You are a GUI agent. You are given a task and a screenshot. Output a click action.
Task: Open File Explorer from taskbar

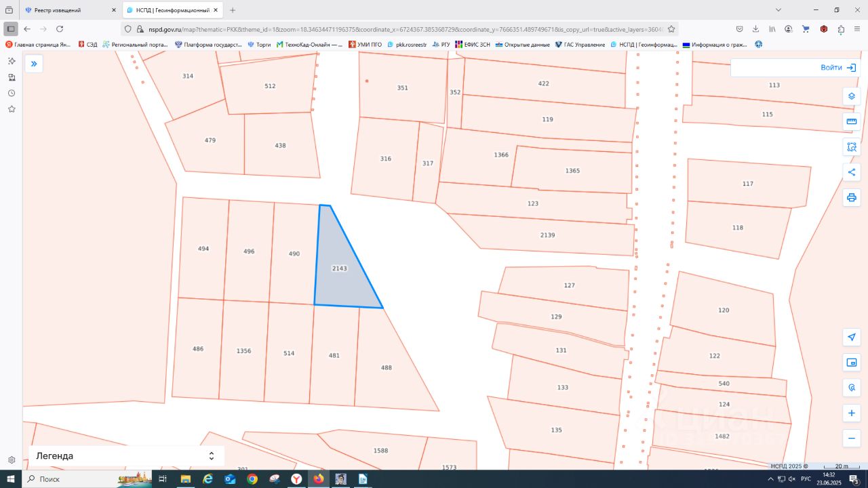click(x=185, y=479)
